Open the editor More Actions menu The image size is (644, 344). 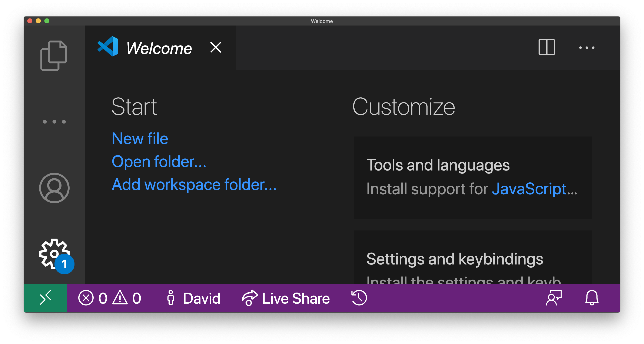pyautogui.click(x=587, y=47)
